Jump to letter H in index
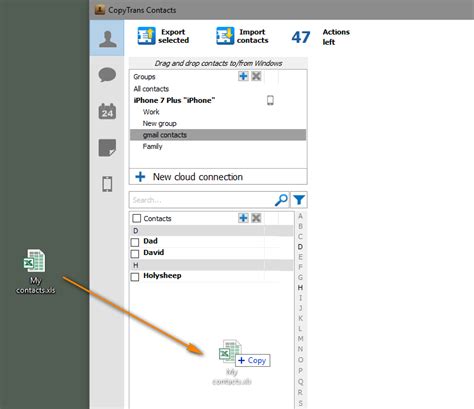Image resolution: width=474 pixels, height=409 pixels. (300, 287)
